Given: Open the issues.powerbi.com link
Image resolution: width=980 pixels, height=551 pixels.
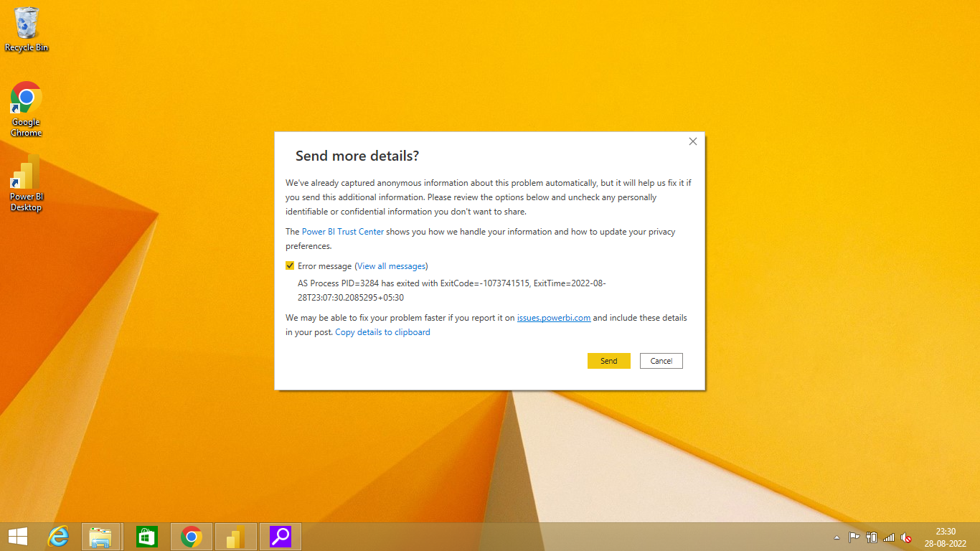Looking at the screenshot, I should (554, 318).
